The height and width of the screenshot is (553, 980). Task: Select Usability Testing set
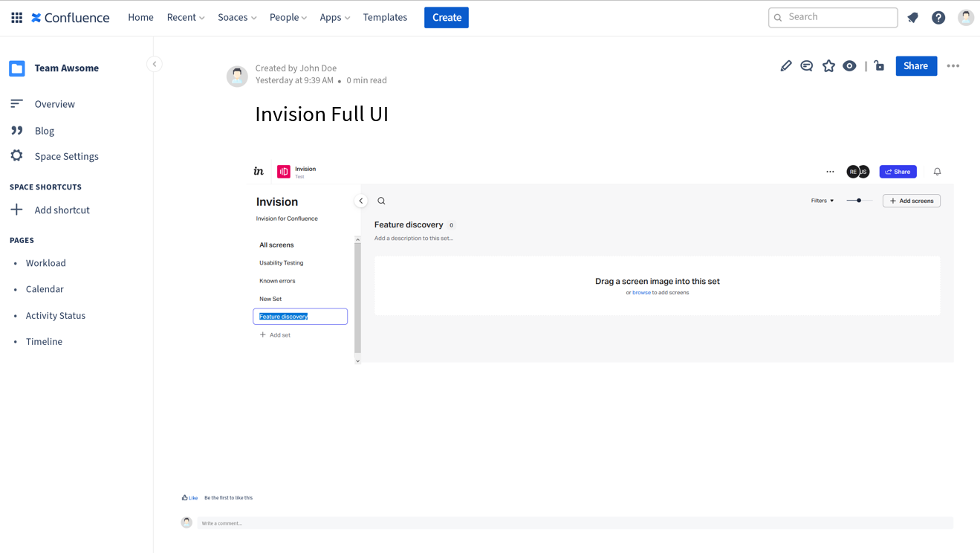[x=281, y=263]
